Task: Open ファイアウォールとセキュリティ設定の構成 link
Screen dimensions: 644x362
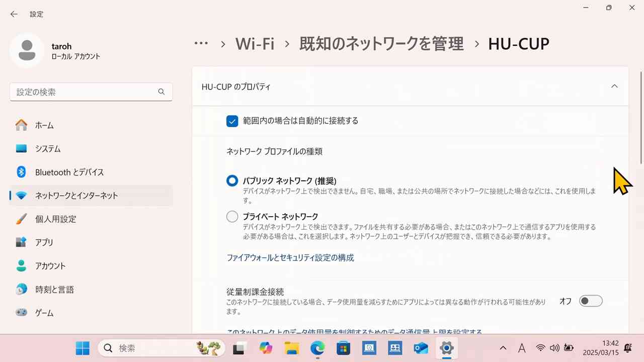Action: (x=290, y=257)
